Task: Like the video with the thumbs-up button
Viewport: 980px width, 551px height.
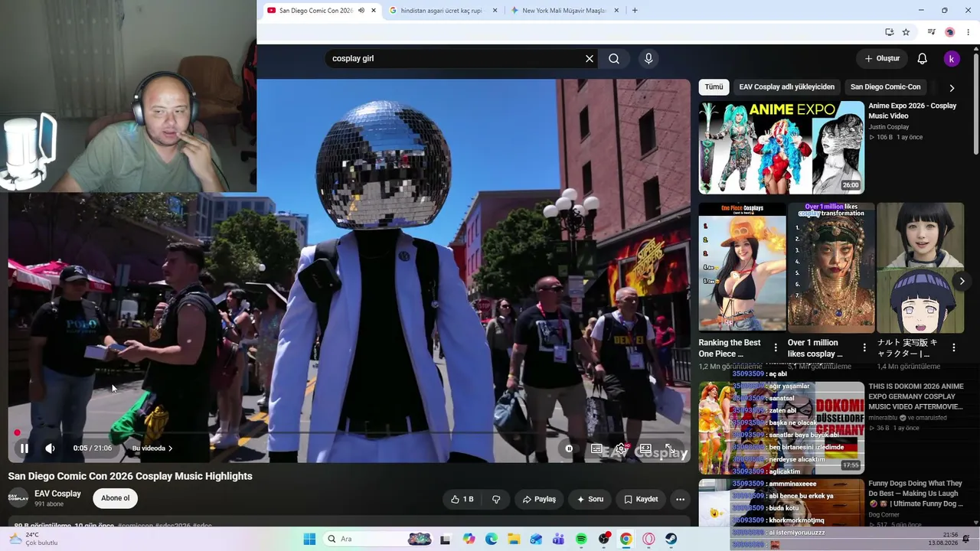Action: click(x=462, y=499)
